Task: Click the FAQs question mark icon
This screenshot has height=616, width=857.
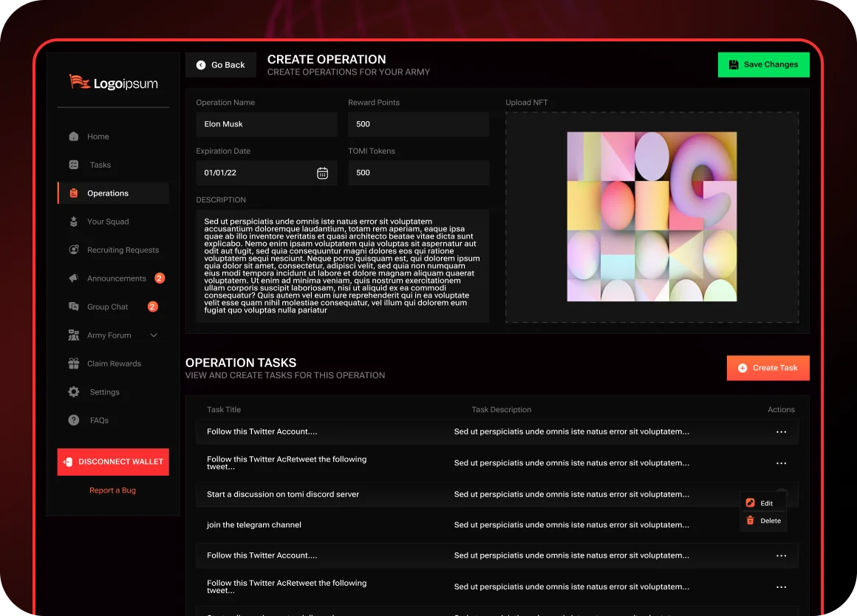Action: tap(74, 420)
